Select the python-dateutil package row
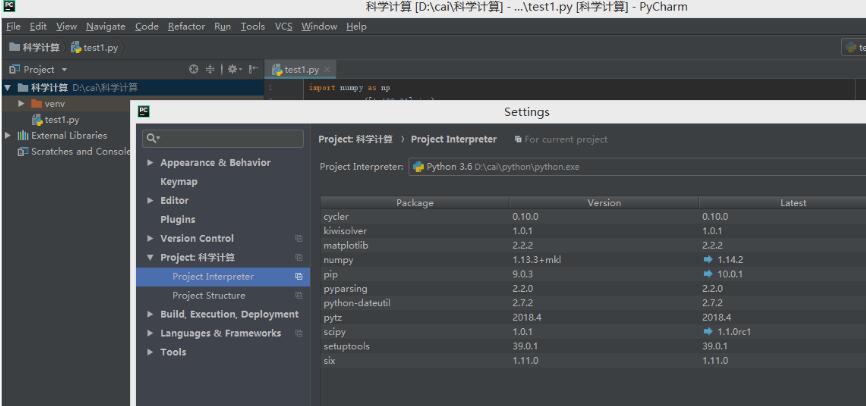Image resolution: width=866 pixels, height=406 pixels. (x=593, y=303)
